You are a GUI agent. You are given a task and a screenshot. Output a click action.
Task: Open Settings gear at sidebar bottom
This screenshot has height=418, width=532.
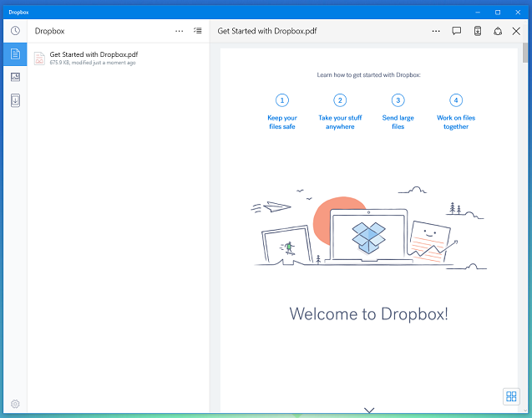15,404
